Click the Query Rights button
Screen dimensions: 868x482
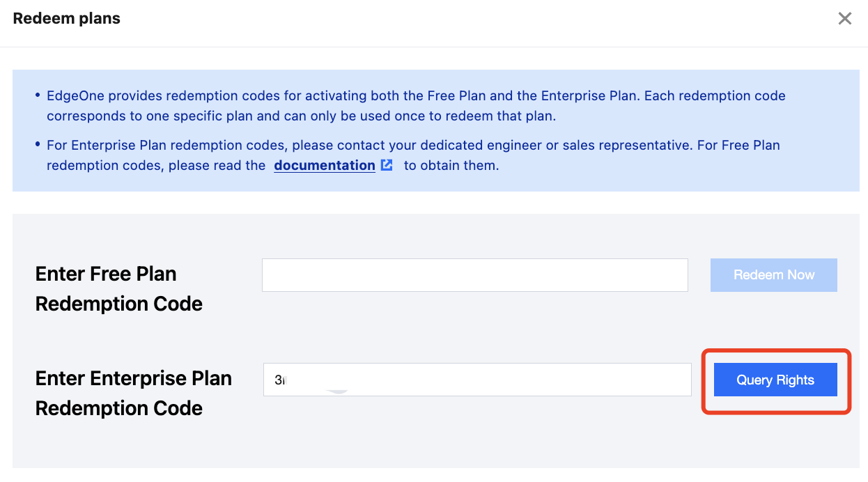775,380
